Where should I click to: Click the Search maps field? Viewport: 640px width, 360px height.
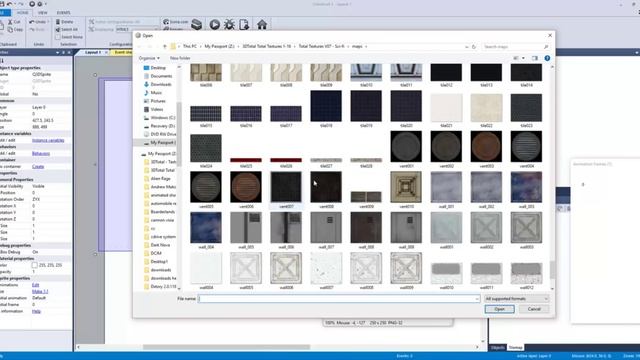[515, 47]
